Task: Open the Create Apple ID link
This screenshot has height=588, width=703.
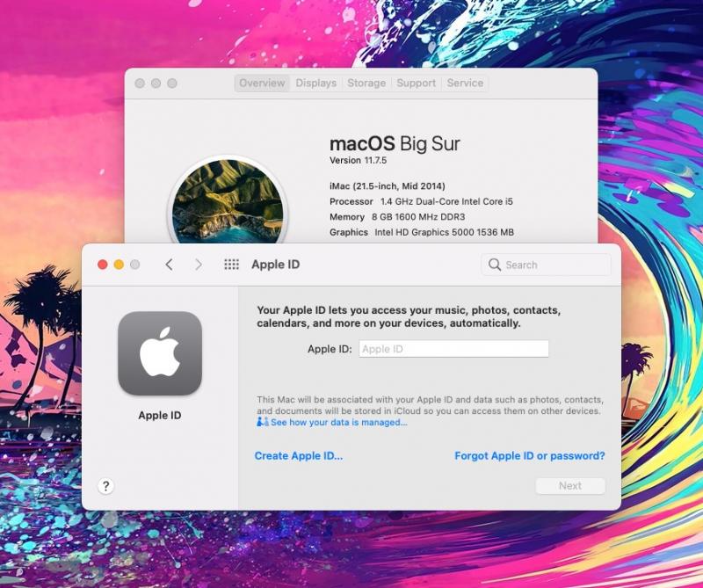Action: 299,455
